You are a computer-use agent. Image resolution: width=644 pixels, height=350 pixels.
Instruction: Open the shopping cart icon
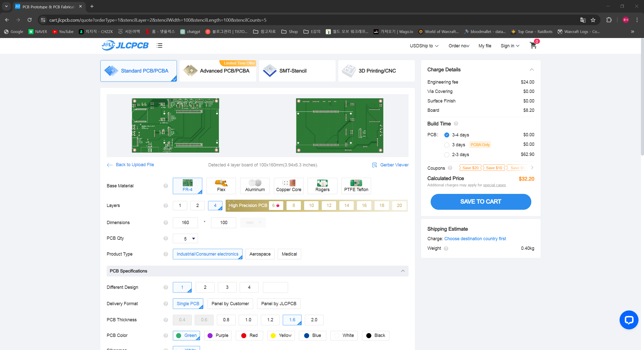tap(533, 45)
